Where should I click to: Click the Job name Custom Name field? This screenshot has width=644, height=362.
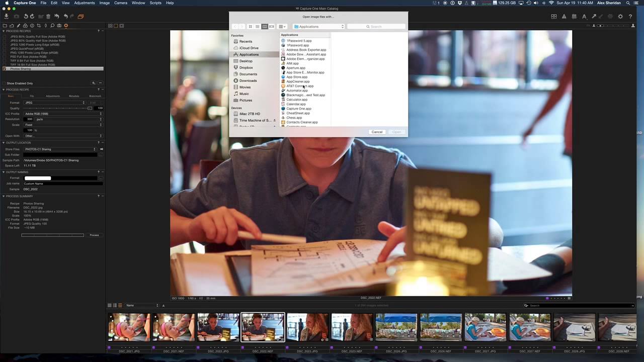click(x=62, y=184)
